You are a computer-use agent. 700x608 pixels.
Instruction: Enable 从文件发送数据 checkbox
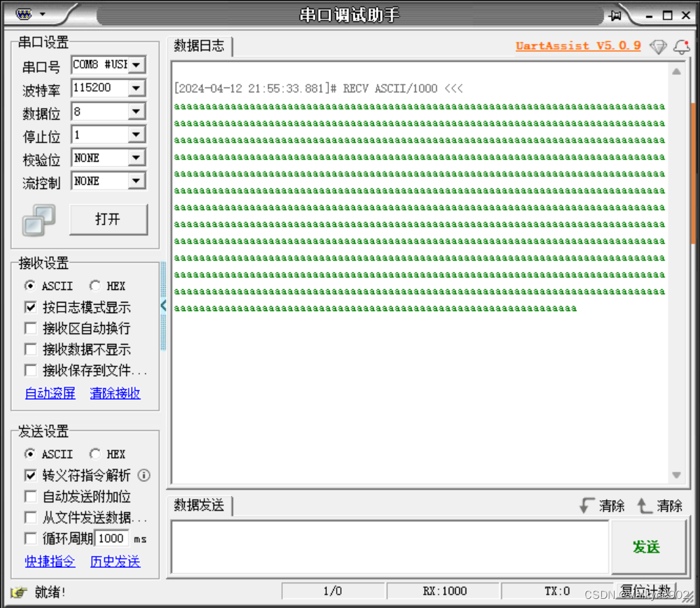(x=30, y=518)
